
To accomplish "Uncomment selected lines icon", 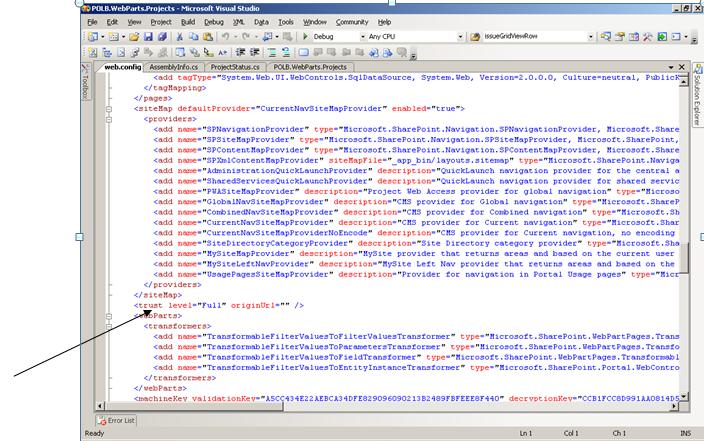I will pyautogui.click(x=286, y=53).
